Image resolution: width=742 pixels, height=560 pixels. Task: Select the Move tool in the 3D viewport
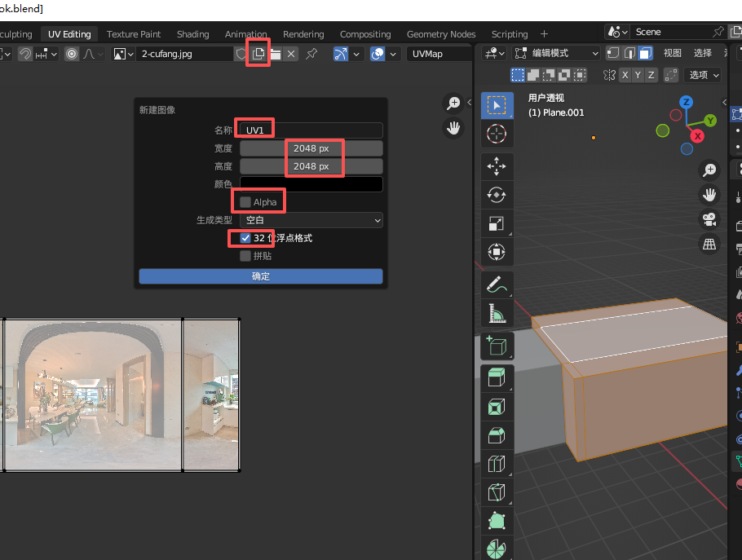pos(496,166)
